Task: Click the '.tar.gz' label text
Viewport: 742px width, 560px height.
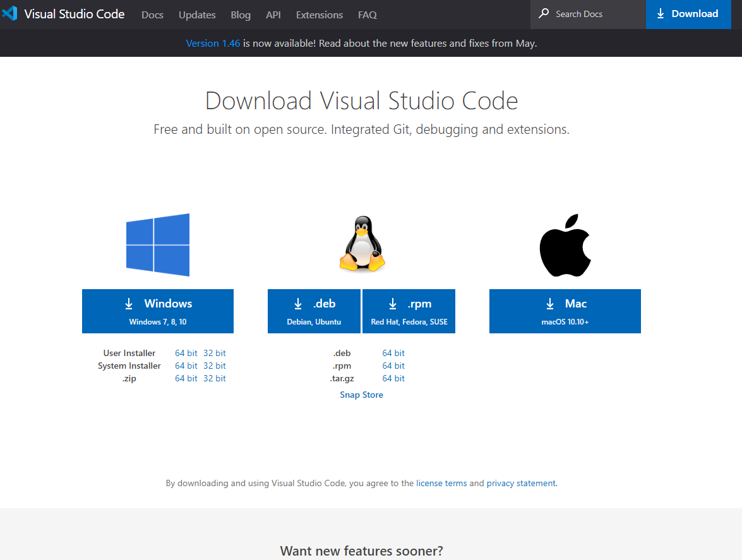Action: coord(342,378)
